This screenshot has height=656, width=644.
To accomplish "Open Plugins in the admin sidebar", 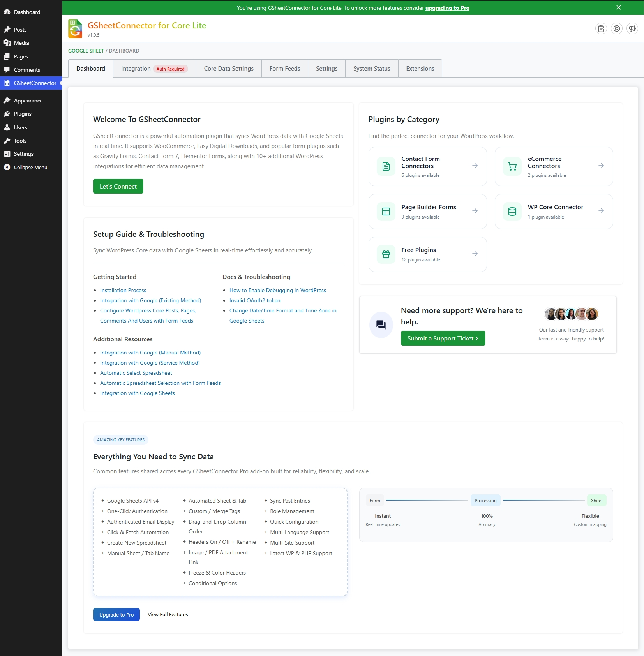I will (x=31, y=114).
